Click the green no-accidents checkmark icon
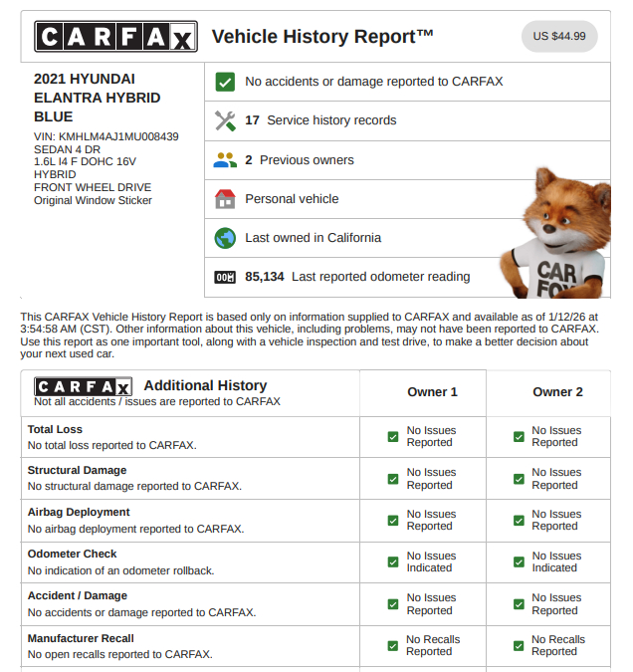Viewport: 633px width, 672px height. click(x=225, y=83)
